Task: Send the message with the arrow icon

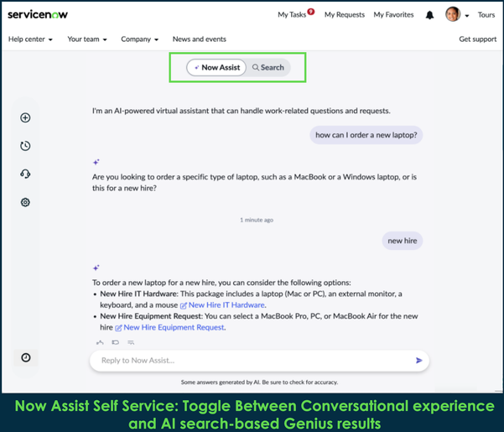Action: point(418,361)
